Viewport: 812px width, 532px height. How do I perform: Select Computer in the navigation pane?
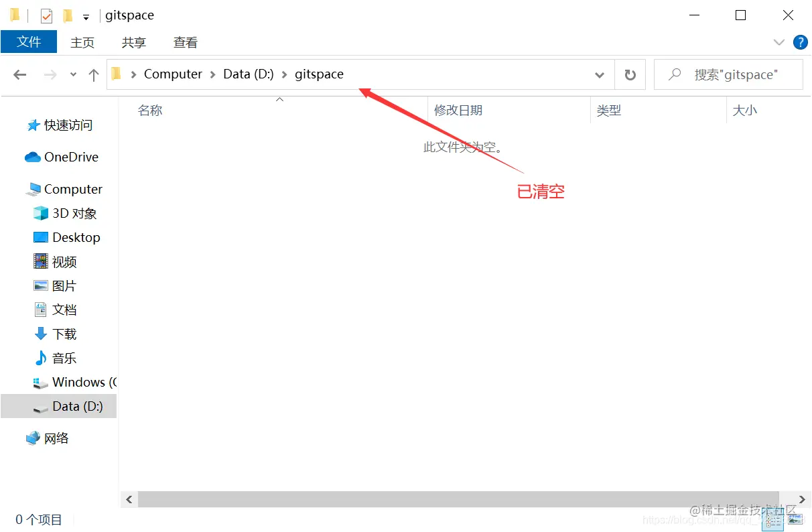pos(64,190)
